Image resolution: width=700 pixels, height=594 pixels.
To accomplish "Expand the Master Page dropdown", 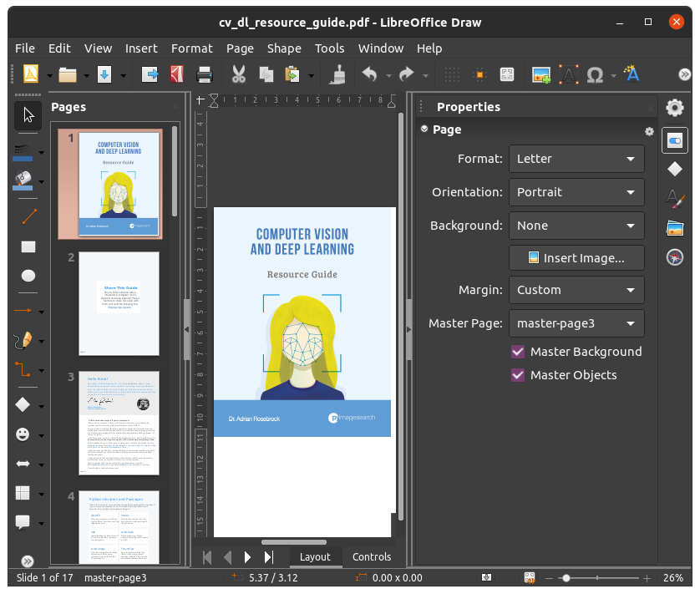I will (x=576, y=322).
